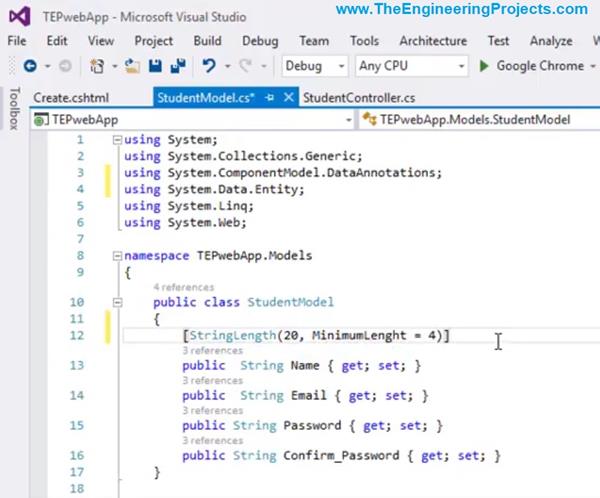Screen dimensions: 600x498
Task: Start debugging with the green play icon
Action: [x=484, y=66]
